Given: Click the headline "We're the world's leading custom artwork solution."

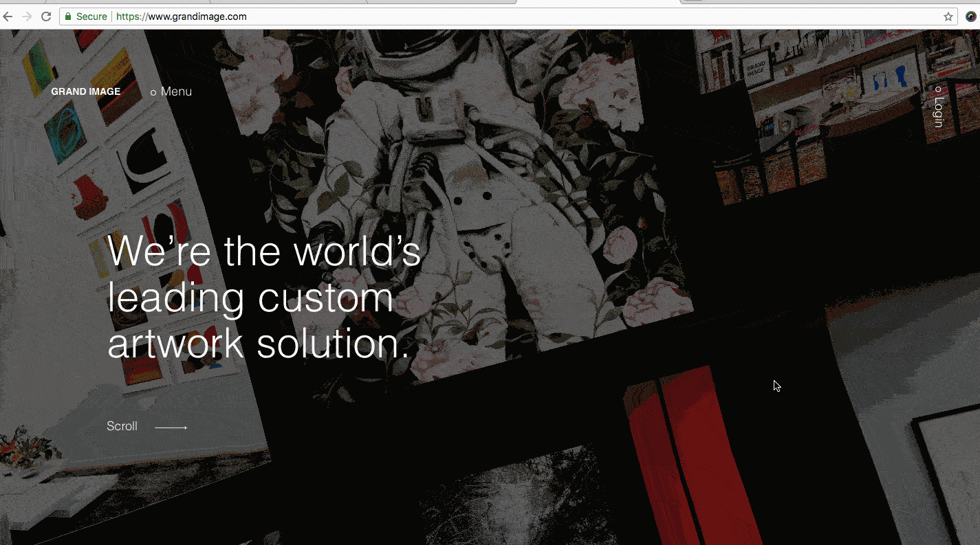Looking at the screenshot, I should pos(264,297).
